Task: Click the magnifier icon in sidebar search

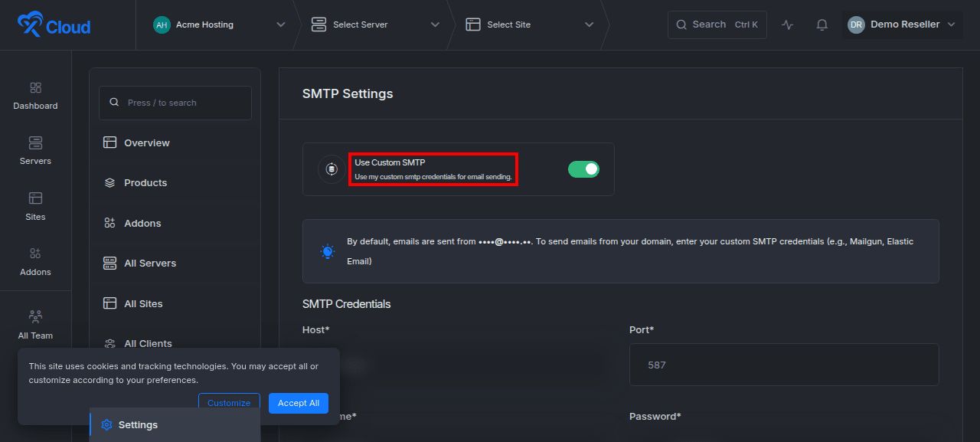Action: coord(114,103)
